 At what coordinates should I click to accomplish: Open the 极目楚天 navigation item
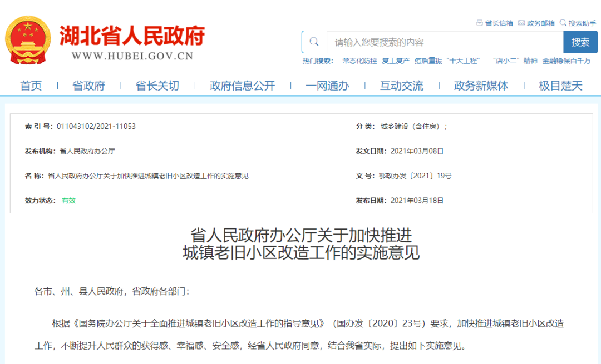pos(560,86)
